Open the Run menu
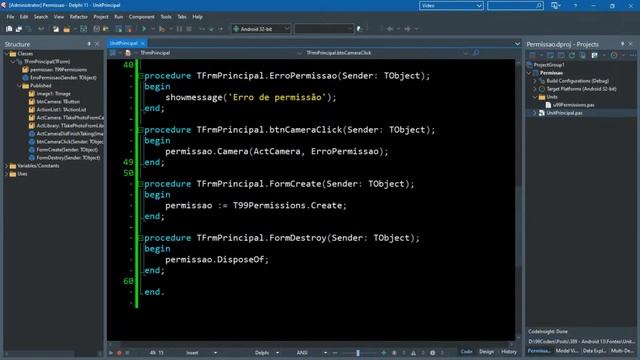The image size is (640, 360). tap(118, 17)
